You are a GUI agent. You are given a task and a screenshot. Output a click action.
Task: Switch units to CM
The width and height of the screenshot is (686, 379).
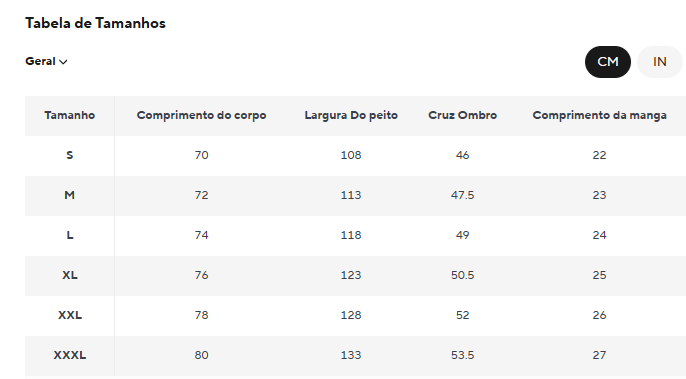coord(608,62)
